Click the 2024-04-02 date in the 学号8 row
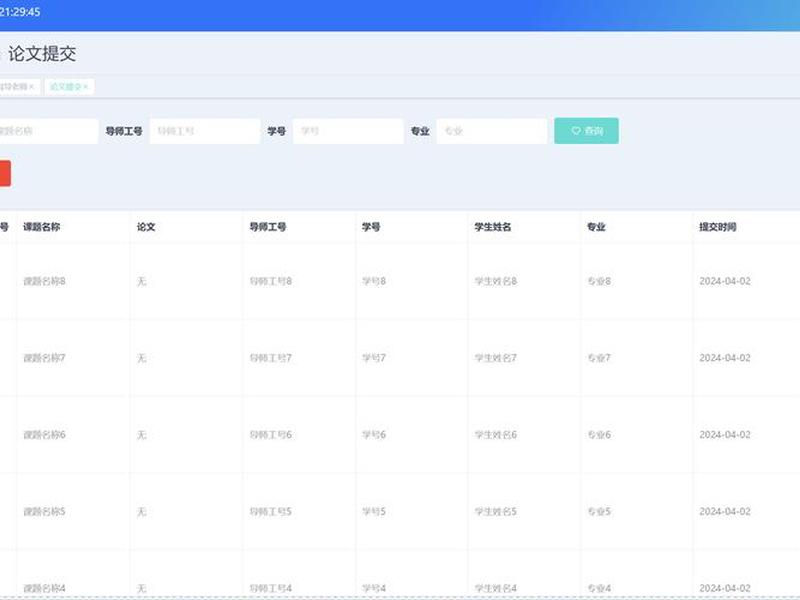This screenshot has height=600, width=800. [725, 281]
